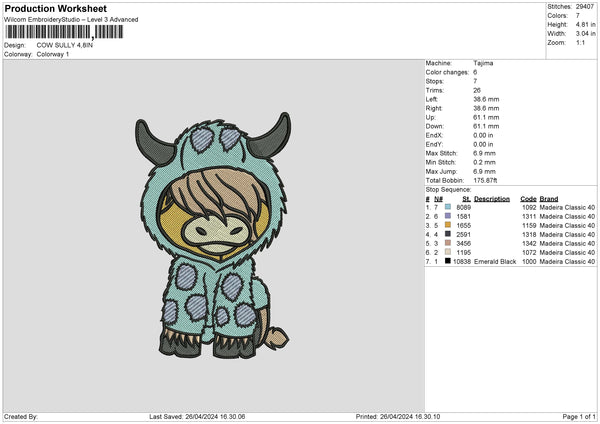600x424 pixels.
Task: Click the Stitches value 29407
Action: (585, 7)
